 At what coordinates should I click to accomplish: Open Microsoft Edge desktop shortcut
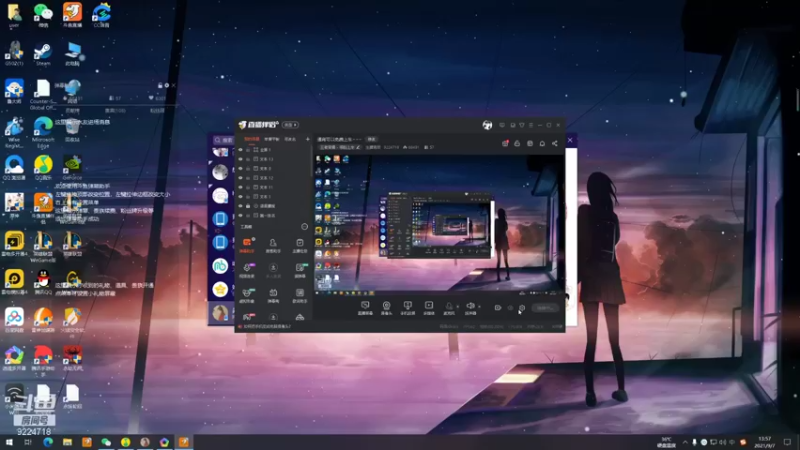tap(43, 132)
